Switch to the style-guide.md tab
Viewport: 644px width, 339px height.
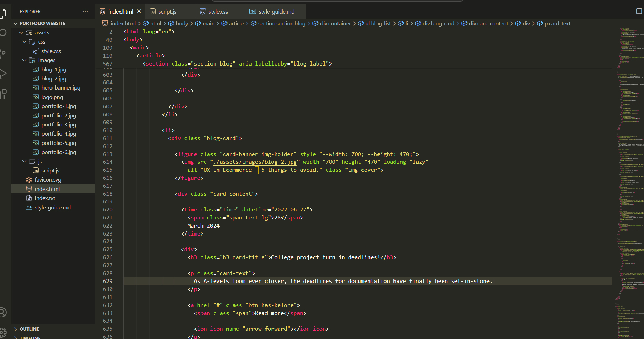click(x=276, y=11)
